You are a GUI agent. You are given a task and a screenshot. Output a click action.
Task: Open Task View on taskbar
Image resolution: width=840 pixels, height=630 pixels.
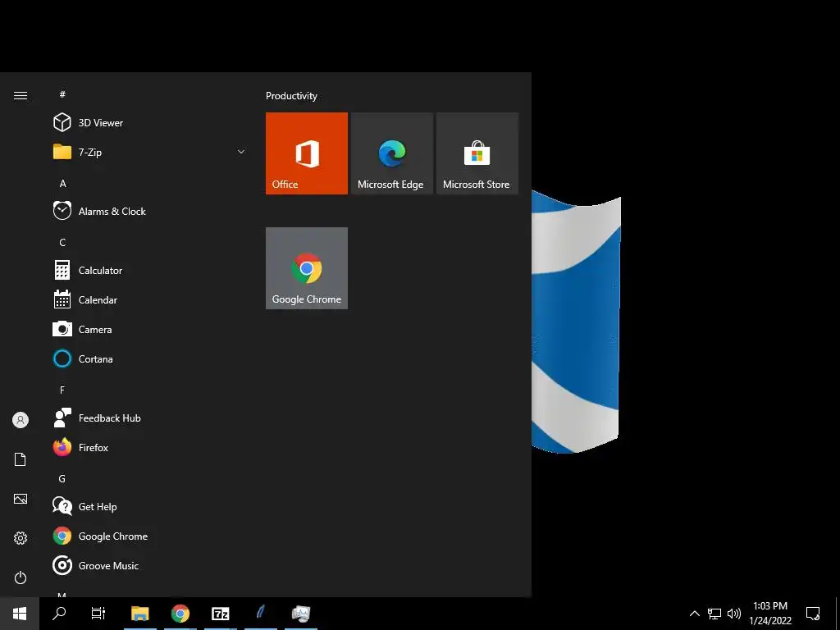(x=98, y=614)
